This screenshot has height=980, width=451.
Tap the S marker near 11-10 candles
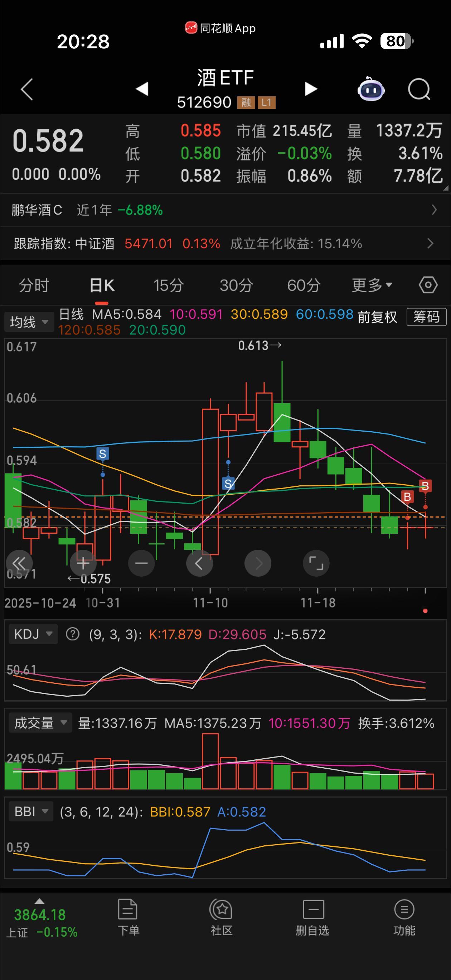228,484
